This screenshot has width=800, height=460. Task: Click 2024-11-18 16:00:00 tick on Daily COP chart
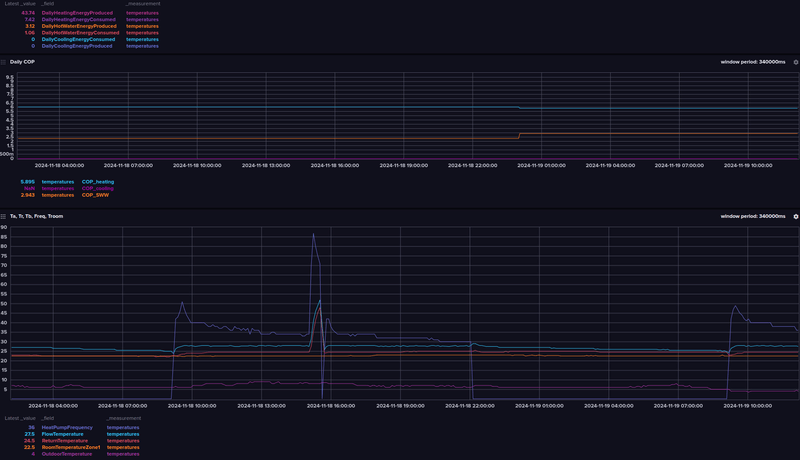click(335, 166)
